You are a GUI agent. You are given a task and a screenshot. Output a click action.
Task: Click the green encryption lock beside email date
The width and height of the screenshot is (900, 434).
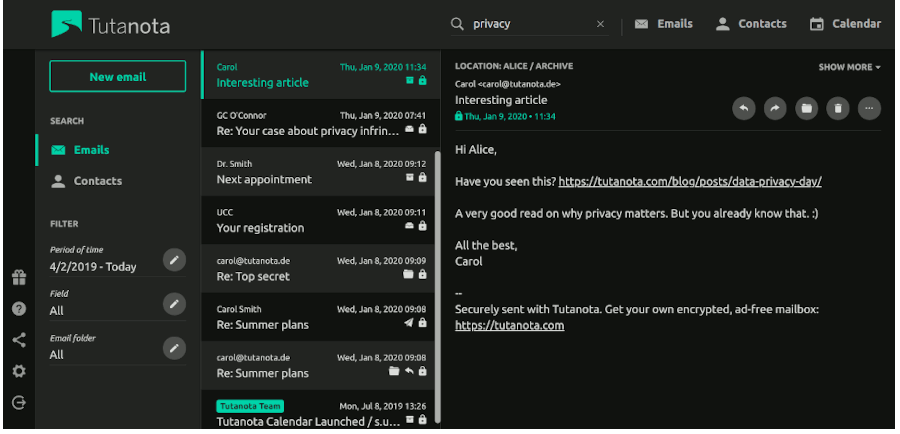459,116
